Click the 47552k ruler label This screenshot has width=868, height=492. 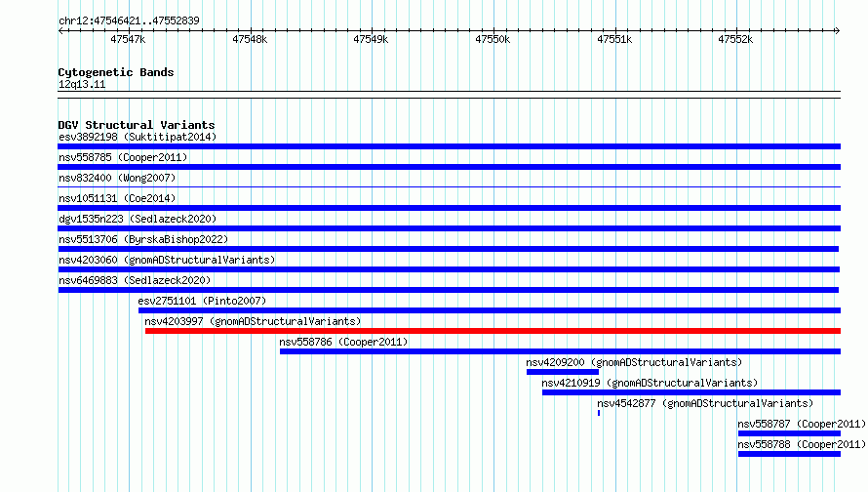pyautogui.click(x=735, y=39)
